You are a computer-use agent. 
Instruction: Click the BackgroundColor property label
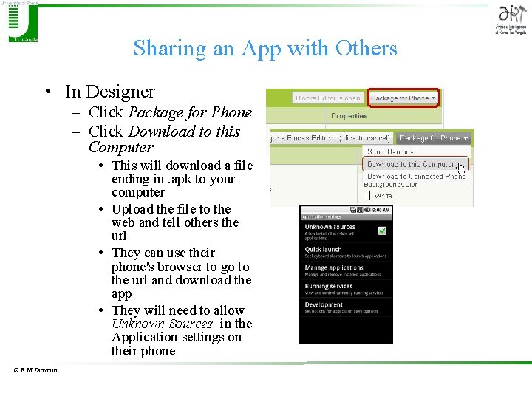click(x=390, y=185)
